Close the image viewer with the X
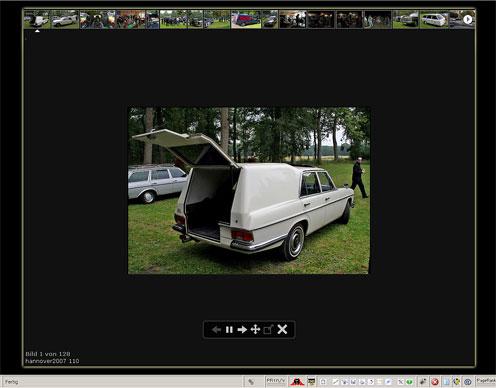Screen dimensions: 496x388 click(282, 329)
